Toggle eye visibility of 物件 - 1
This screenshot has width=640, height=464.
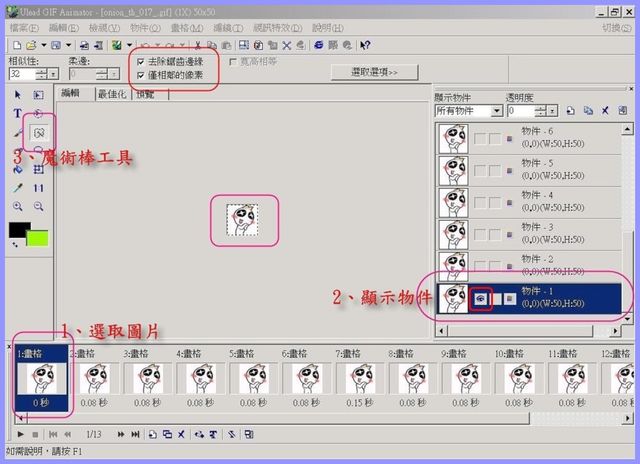pyautogui.click(x=481, y=299)
